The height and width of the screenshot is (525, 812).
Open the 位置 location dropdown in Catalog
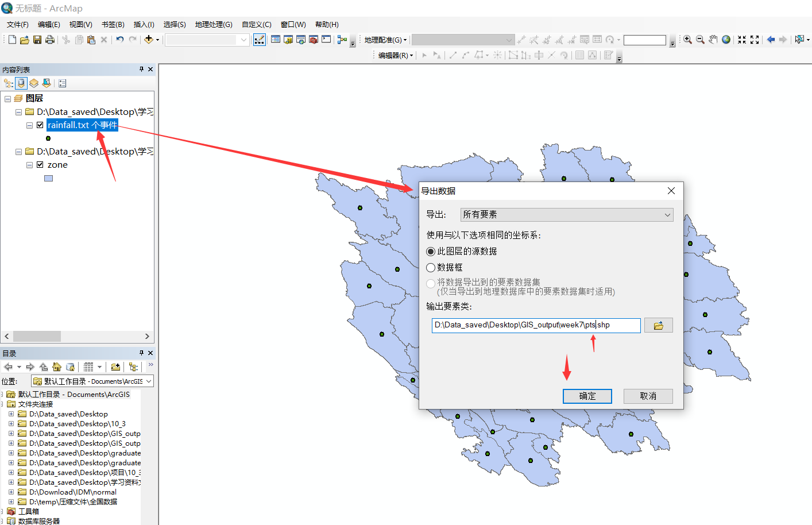(148, 381)
